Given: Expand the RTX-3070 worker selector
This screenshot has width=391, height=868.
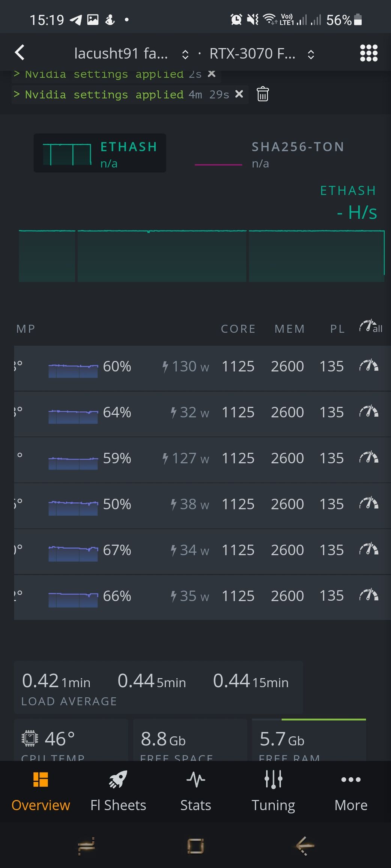Looking at the screenshot, I should [311, 54].
